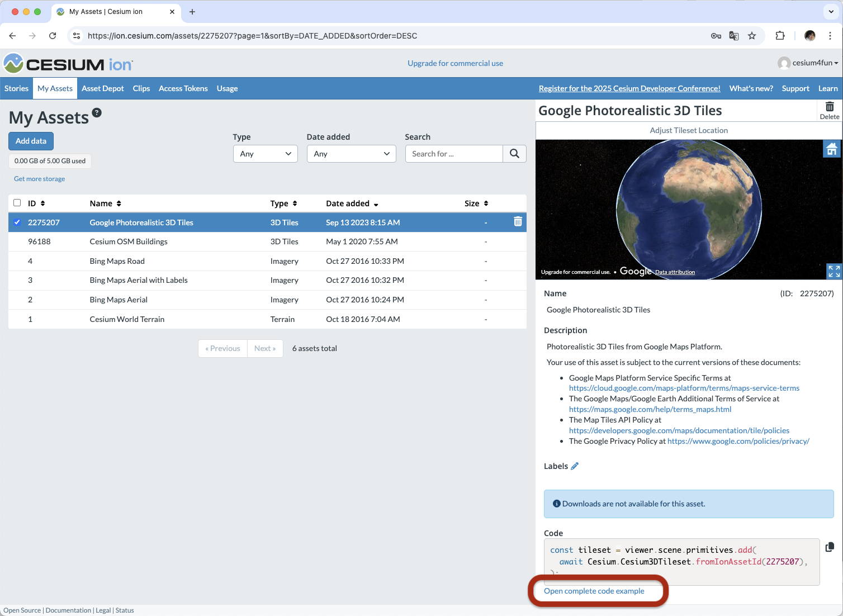Open the Access Tokens tab

tap(183, 88)
